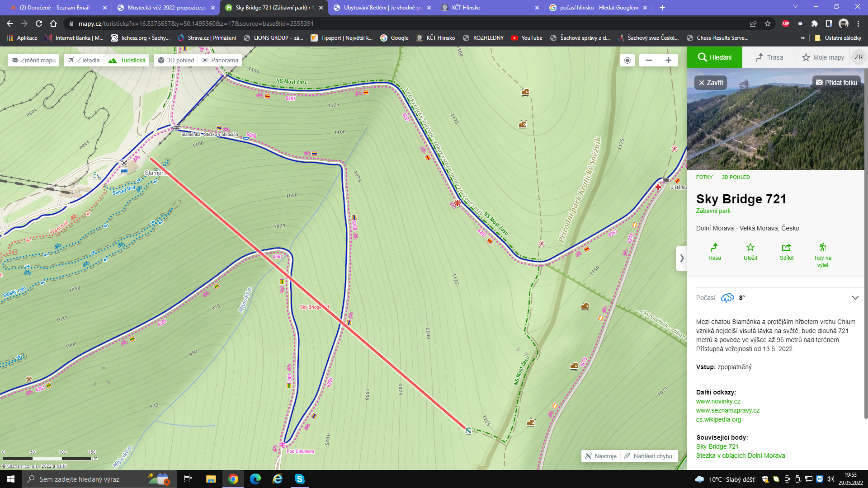Click the Přidat fotku camera button
868x488 pixels.
coord(836,83)
